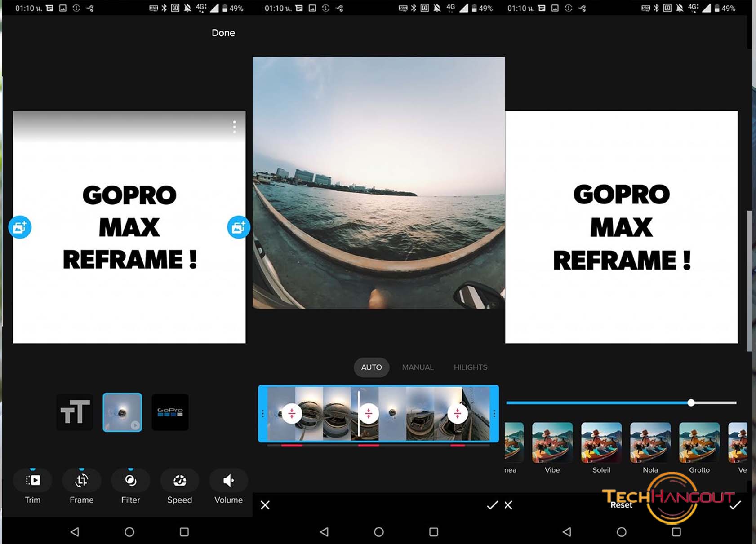The height and width of the screenshot is (544, 756).
Task: Tap Android back button in left screen
Action: click(x=75, y=532)
